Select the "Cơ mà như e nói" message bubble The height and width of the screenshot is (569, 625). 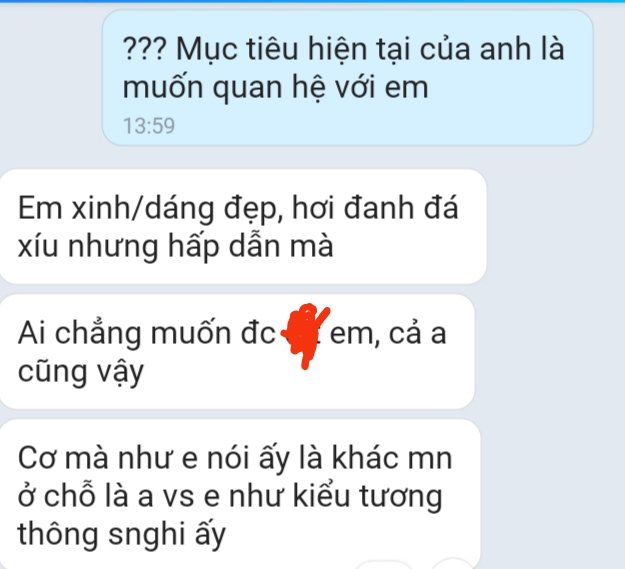click(240, 494)
